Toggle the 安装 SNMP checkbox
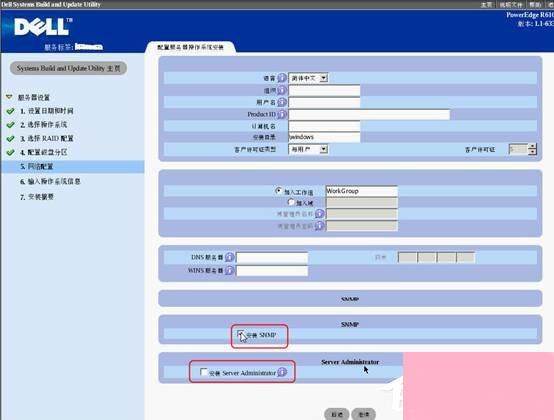The width and height of the screenshot is (554, 420). point(241,334)
